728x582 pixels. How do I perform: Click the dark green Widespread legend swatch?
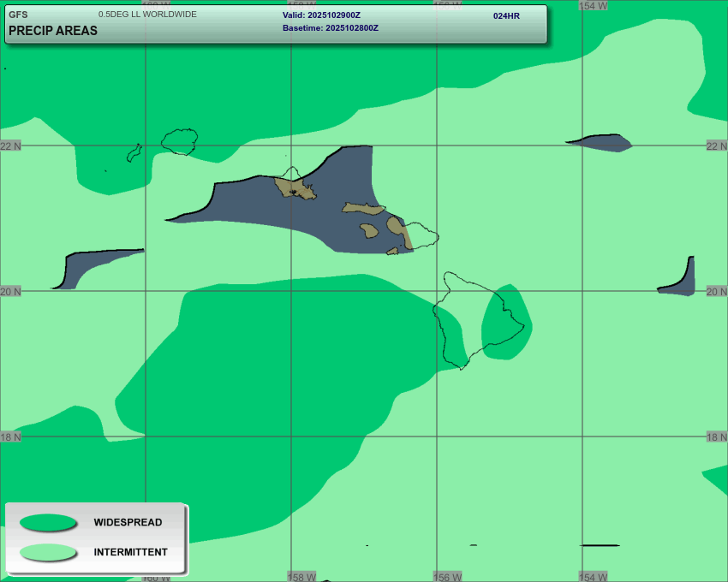[48, 522]
